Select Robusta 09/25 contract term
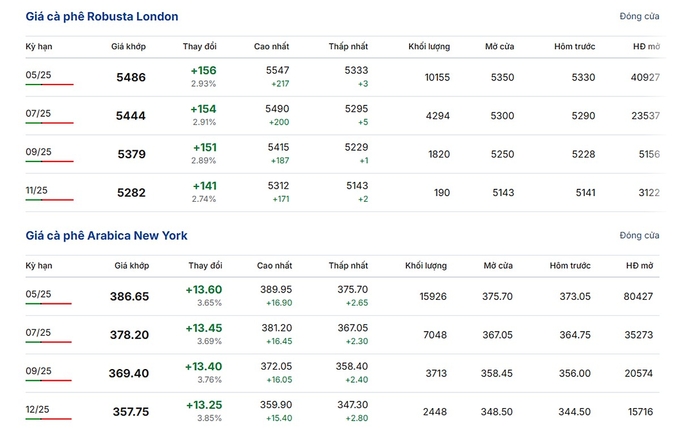Screen dimensions: 680x428 [x=38, y=152]
